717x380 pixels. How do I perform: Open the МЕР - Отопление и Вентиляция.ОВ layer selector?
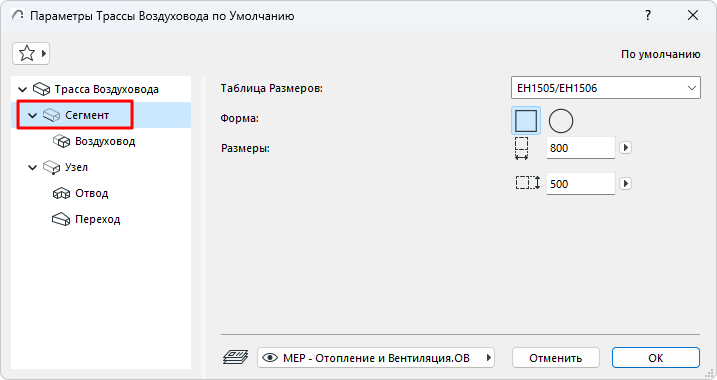(376, 358)
